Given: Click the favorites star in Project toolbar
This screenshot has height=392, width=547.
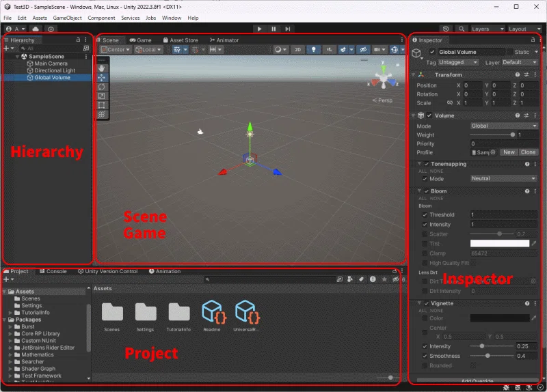Looking at the screenshot, I should click(384, 279).
